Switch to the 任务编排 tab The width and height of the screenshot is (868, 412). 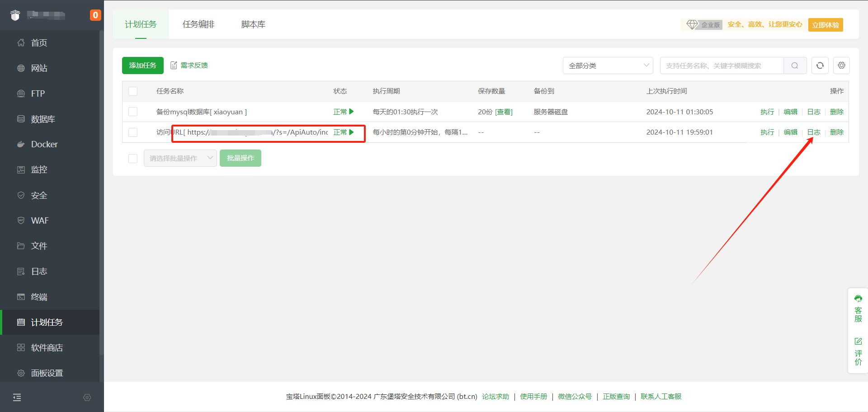coord(198,24)
